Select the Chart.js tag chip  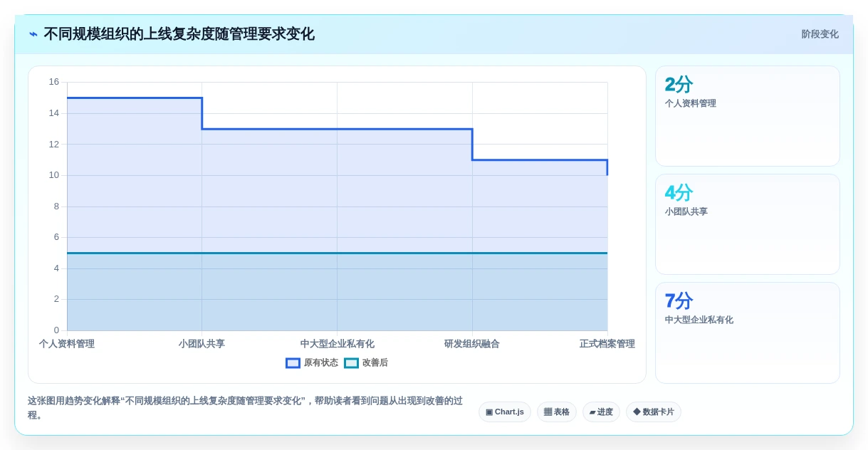click(505, 412)
